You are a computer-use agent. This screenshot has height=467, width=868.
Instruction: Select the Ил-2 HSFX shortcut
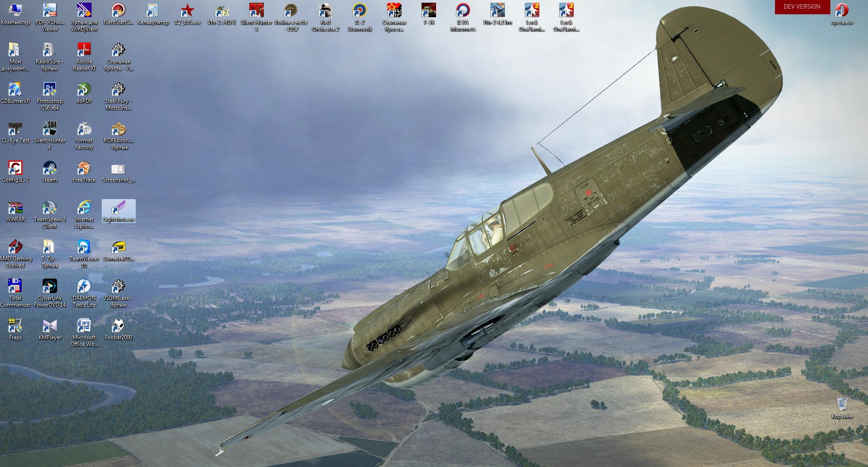pos(222,14)
